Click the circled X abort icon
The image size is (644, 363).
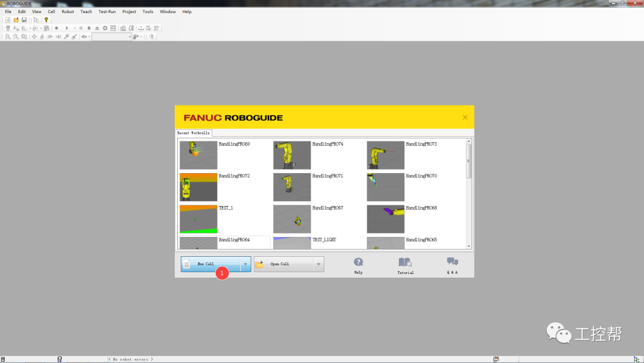(x=105, y=29)
